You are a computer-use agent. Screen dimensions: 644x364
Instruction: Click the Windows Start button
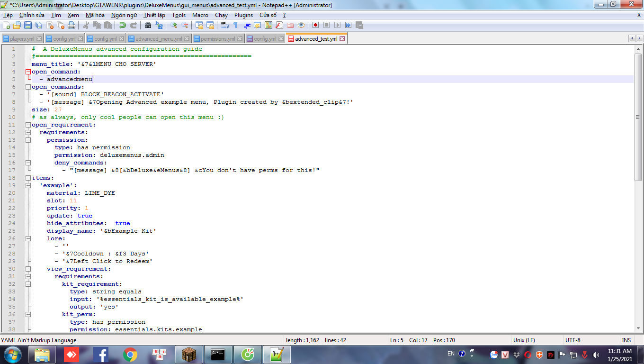point(12,354)
